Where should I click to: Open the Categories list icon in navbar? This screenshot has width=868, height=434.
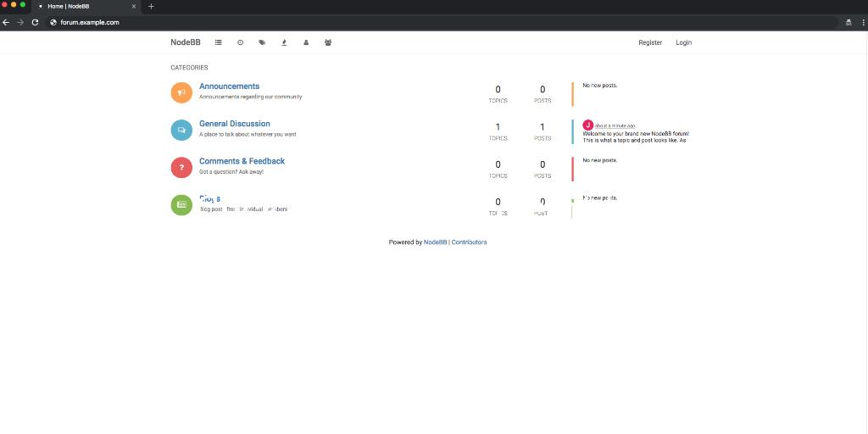click(218, 42)
